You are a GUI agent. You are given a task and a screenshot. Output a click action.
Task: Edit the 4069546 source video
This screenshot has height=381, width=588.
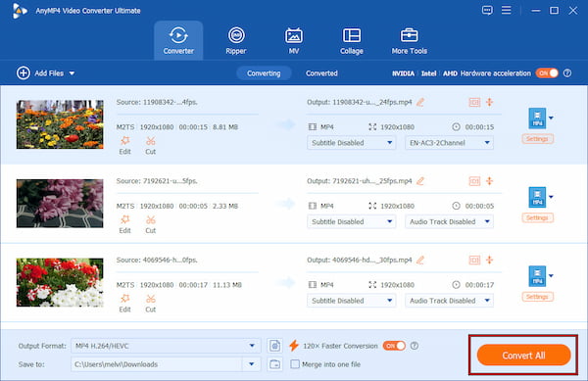pyautogui.click(x=124, y=304)
